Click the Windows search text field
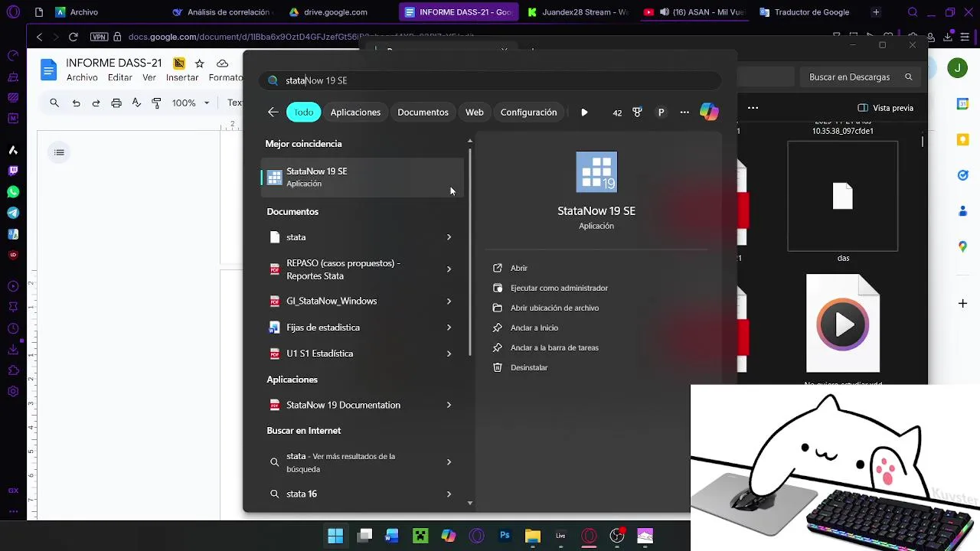The height and width of the screenshot is (551, 980). (x=490, y=80)
